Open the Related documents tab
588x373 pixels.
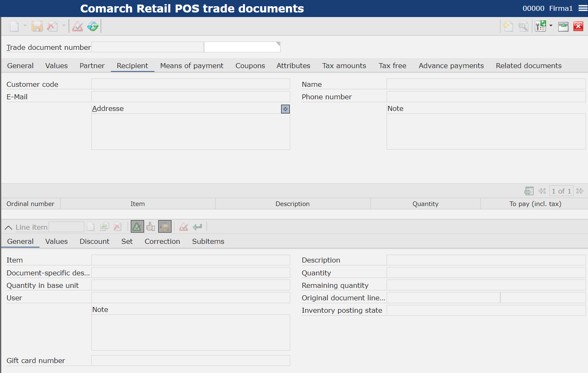(x=529, y=66)
